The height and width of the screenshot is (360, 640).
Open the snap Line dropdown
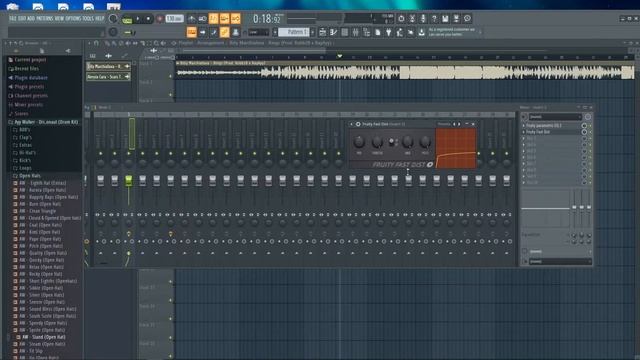[258, 32]
